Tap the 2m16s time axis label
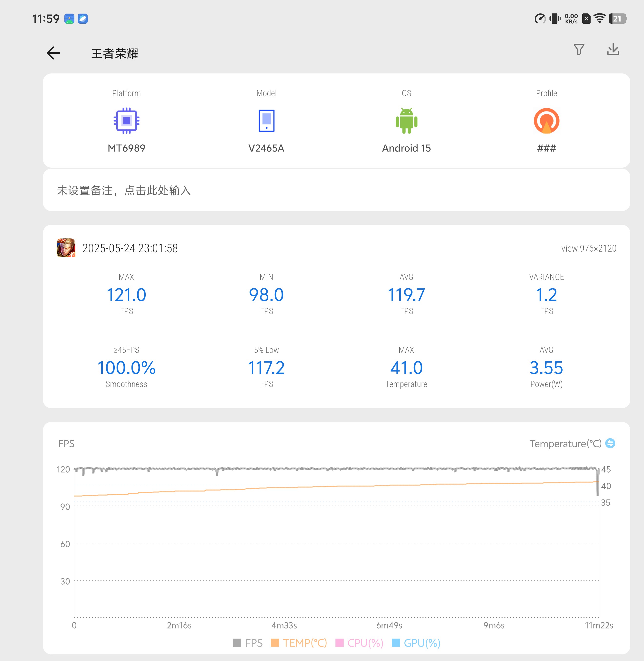Screen dimensions: 644x661 click(179, 625)
